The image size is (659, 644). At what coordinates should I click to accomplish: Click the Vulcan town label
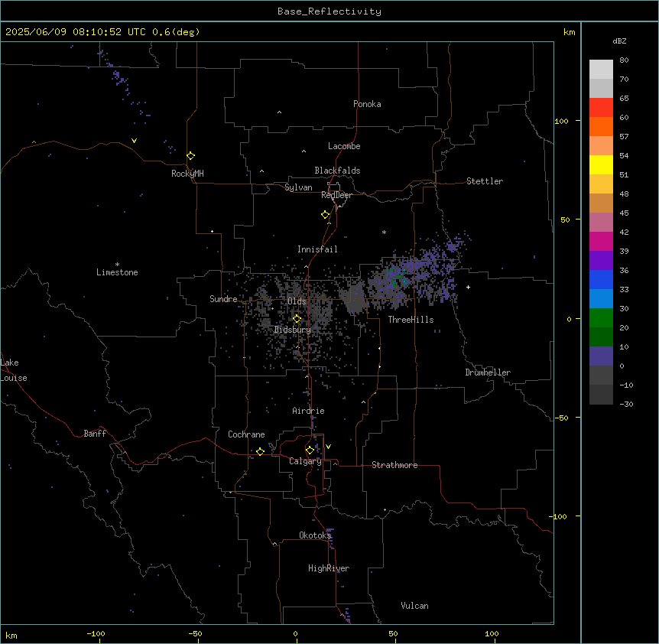coord(415,606)
